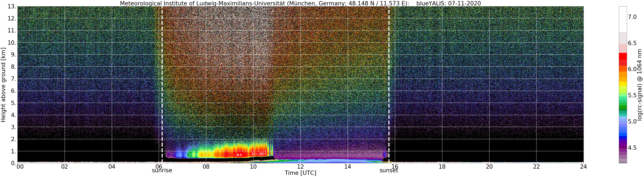Click the green colorbar segment near 5.5
This screenshot has height=177, width=644.
point(623,95)
